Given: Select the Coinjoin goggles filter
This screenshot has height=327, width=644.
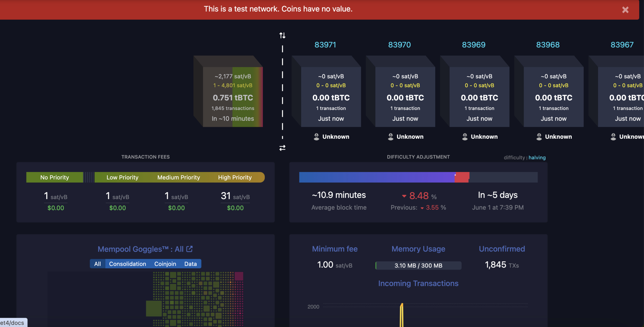Looking at the screenshot, I should click(x=165, y=264).
